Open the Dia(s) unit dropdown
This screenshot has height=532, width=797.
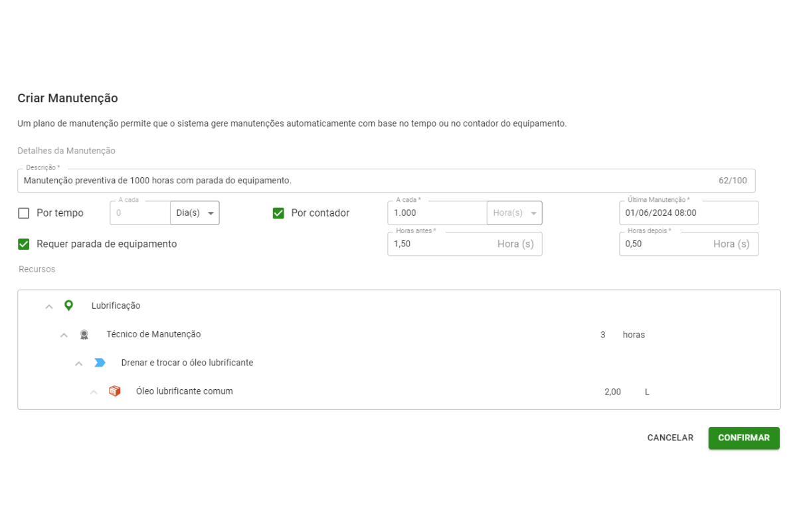coord(195,213)
